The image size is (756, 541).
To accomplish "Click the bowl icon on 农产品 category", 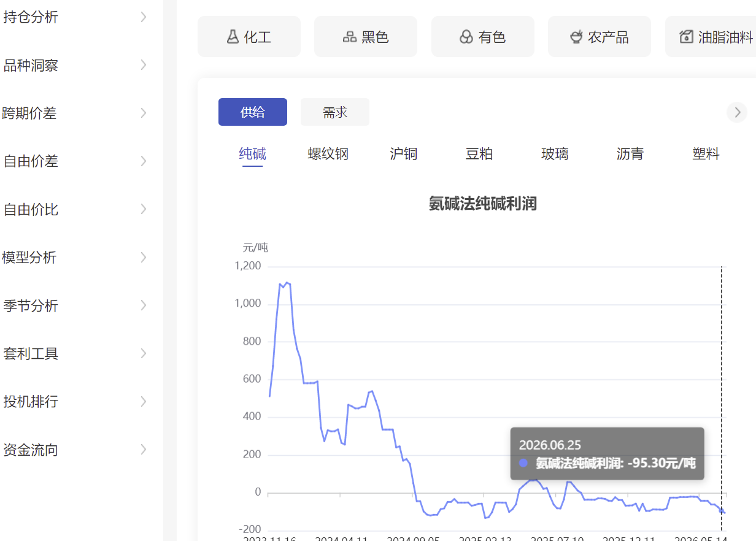I will (576, 37).
